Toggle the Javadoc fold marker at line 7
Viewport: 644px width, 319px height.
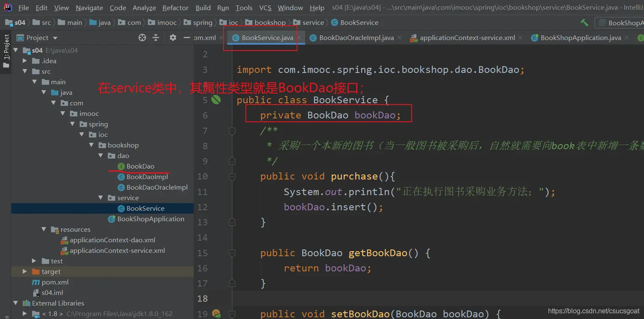pyautogui.click(x=232, y=131)
